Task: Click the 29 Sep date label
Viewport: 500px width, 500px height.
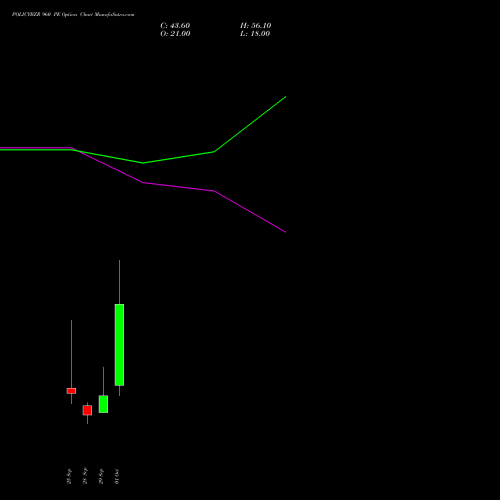Action: 101,476
